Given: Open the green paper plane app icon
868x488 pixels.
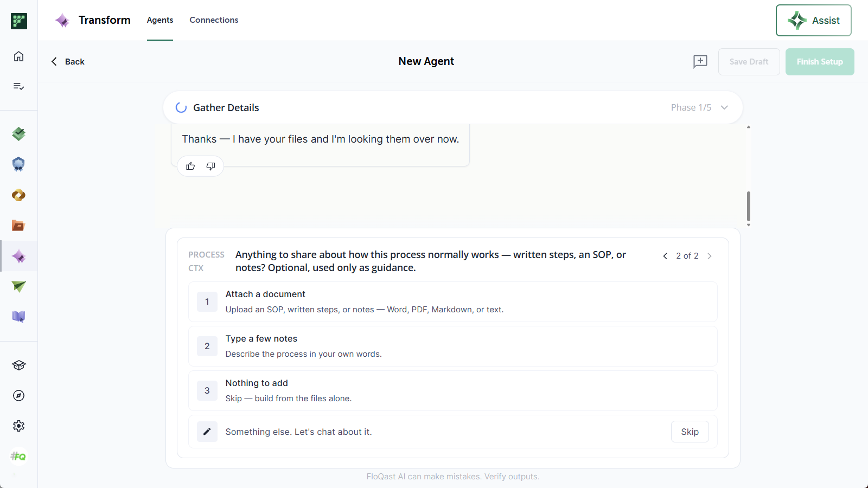Looking at the screenshot, I should tap(19, 286).
